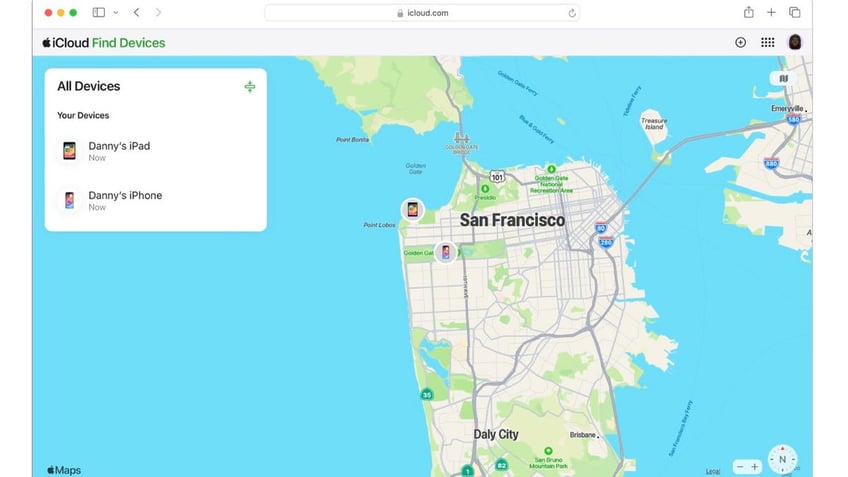The width and height of the screenshot is (848, 477).
Task: Click the Daly City map label
Action: 495,434
